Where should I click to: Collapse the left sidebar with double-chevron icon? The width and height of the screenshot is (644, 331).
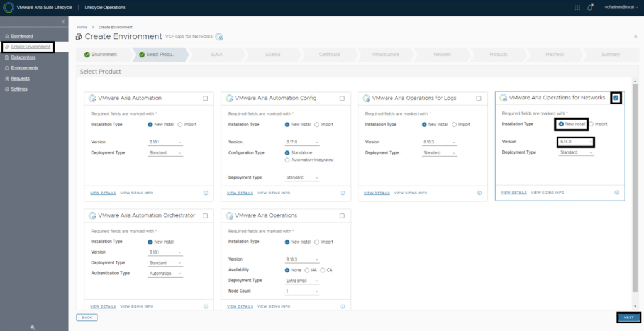63,22
